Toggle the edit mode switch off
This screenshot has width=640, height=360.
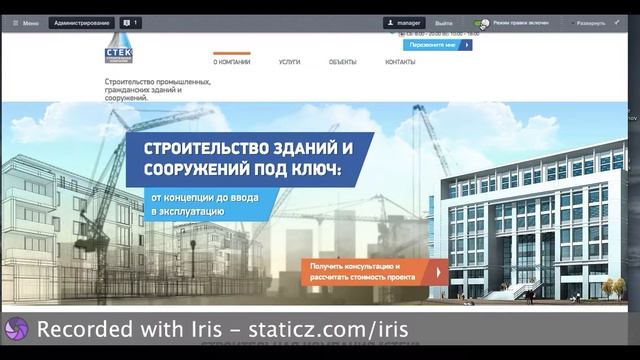pos(481,23)
